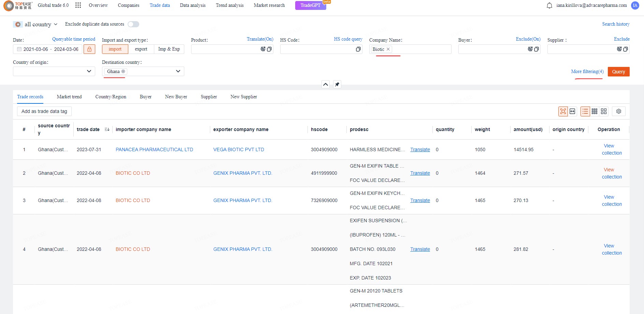The width and height of the screenshot is (644, 314).
Task: Sort by trade date icon
Action: (x=107, y=129)
